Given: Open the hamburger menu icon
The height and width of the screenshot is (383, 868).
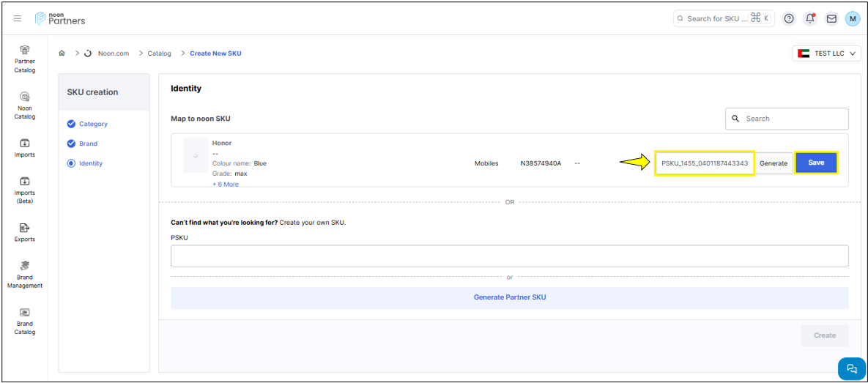Looking at the screenshot, I should click(x=18, y=19).
